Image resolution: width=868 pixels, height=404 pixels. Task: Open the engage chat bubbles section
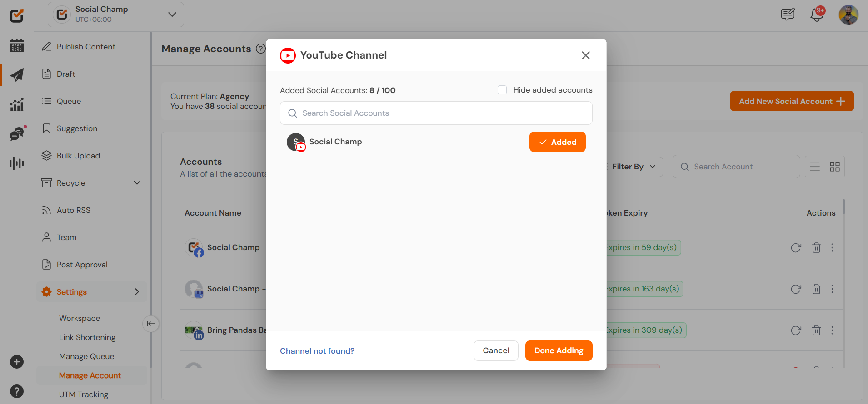17,133
